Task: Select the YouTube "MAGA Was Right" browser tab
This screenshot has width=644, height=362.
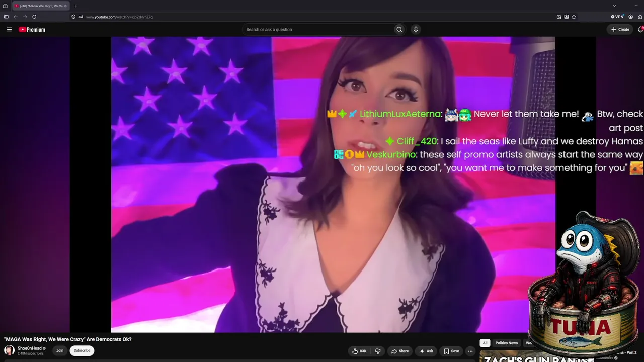Action: click(x=40, y=6)
